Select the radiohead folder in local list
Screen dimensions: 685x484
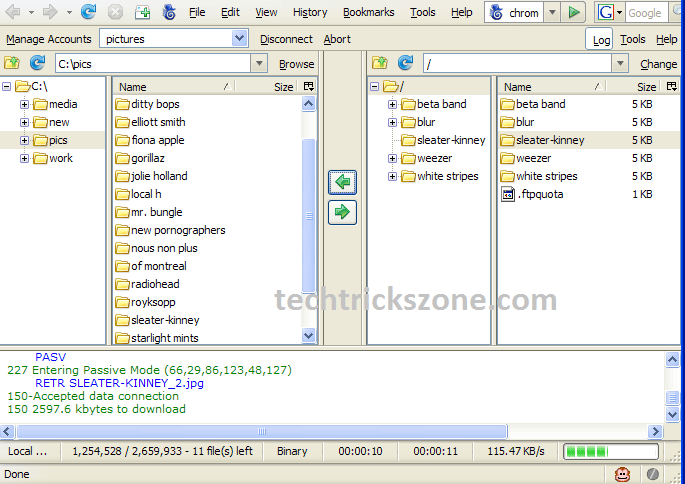[155, 284]
